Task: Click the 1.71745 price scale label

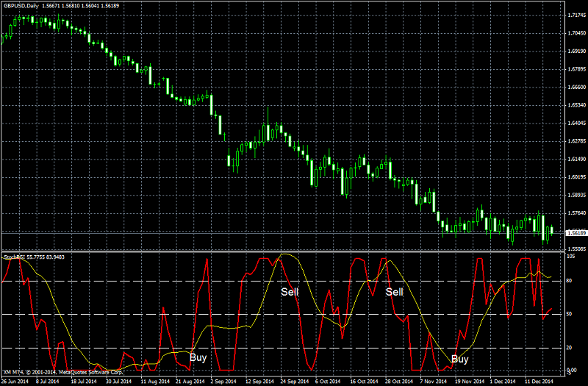Action: point(577,15)
